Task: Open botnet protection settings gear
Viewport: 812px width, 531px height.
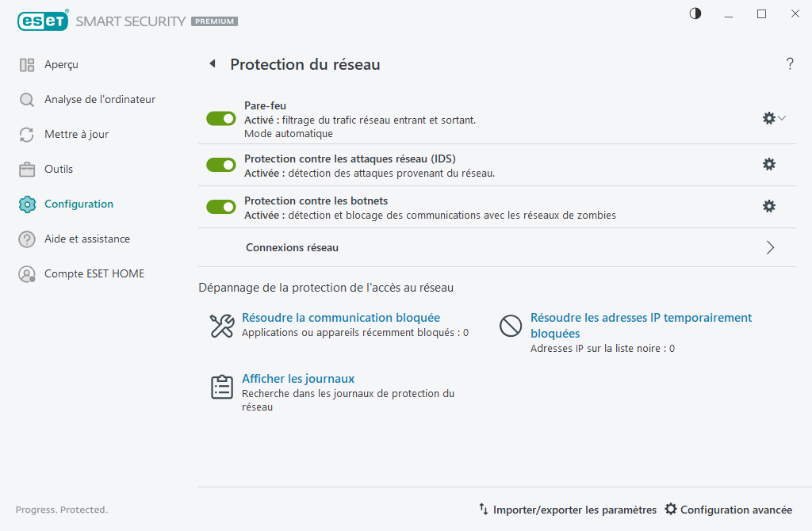Action: tap(768, 206)
